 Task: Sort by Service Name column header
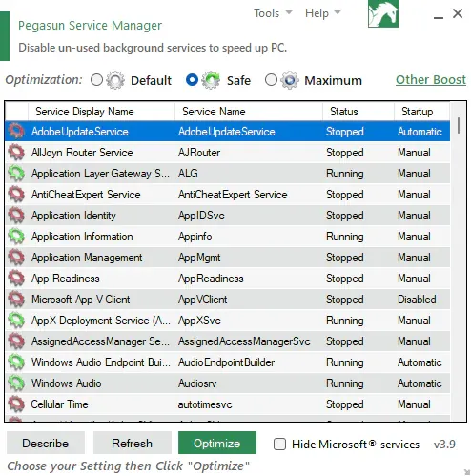tap(249, 112)
